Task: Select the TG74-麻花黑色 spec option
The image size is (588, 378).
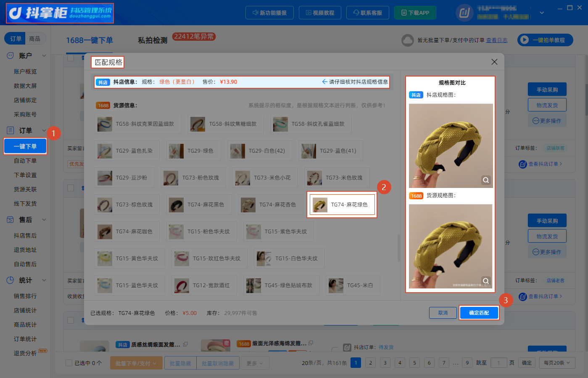Action: pyautogui.click(x=198, y=204)
